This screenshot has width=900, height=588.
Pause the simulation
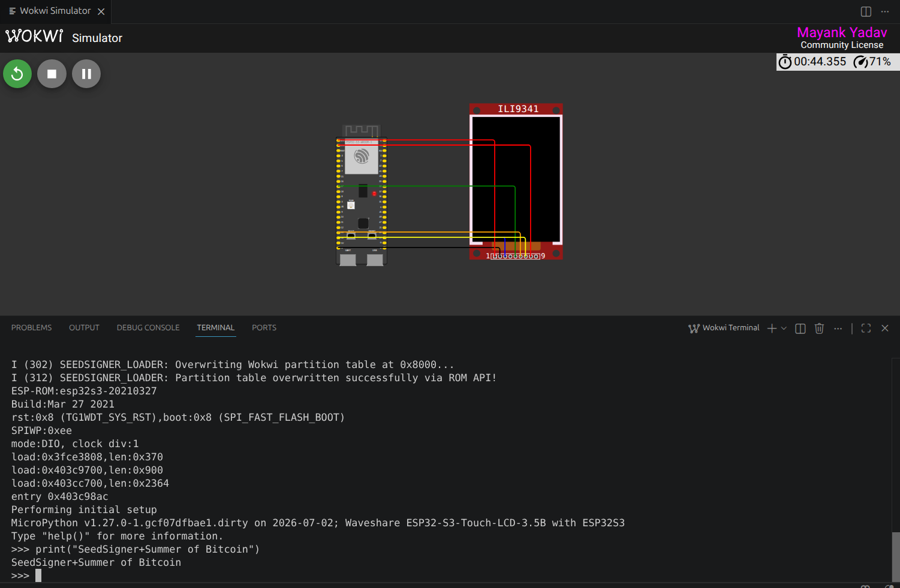pyautogui.click(x=86, y=74)
